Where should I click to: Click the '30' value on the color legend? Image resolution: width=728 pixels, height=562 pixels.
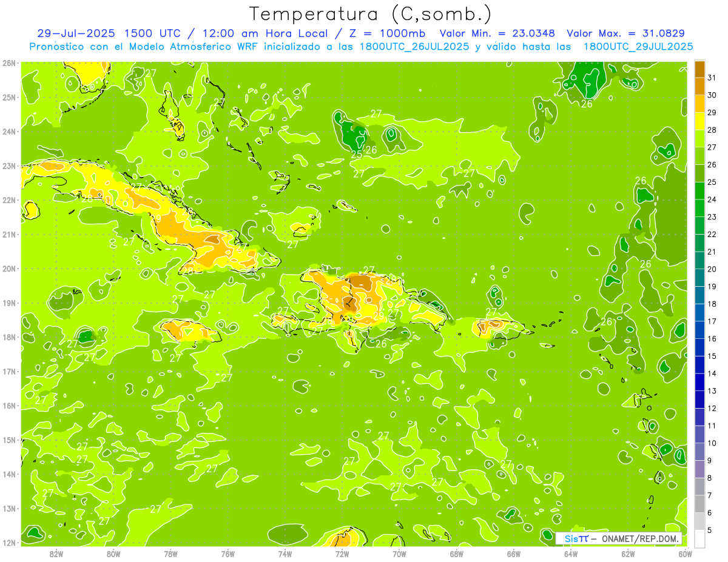tap(712, 95)
